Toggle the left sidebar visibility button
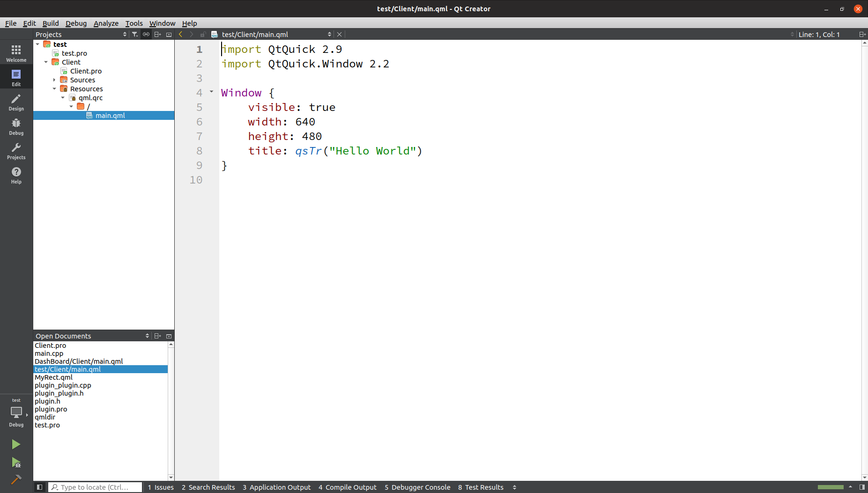 [40, 487]
